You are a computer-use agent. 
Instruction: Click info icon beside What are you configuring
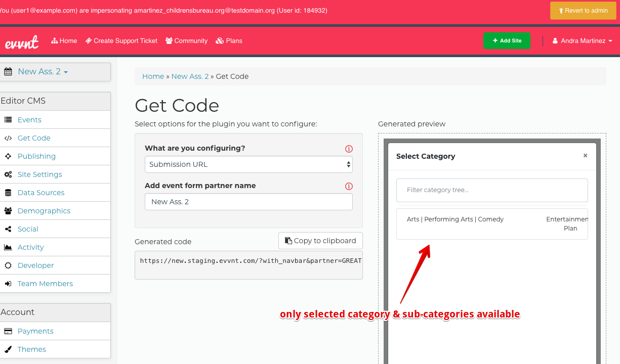point(349,149)
